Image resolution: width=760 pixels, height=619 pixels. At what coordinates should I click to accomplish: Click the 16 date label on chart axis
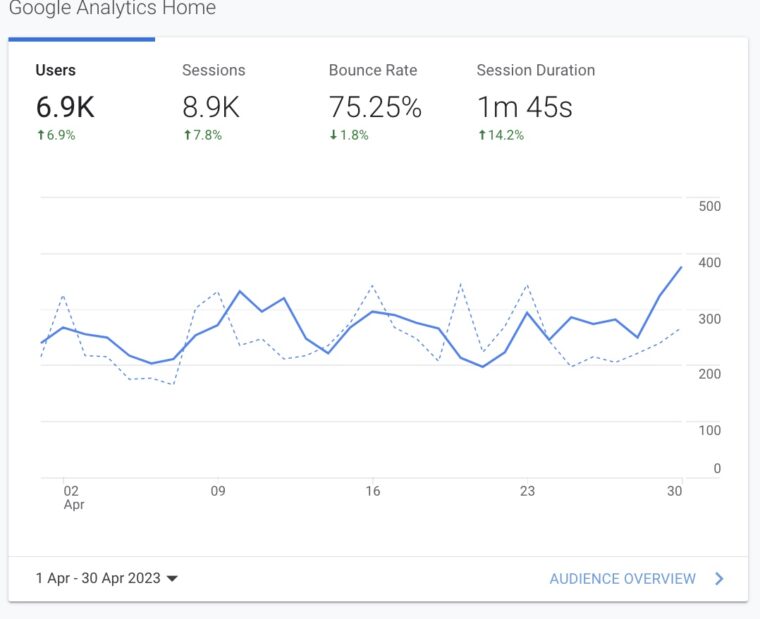pyautogui.click(x=373, y=491)
